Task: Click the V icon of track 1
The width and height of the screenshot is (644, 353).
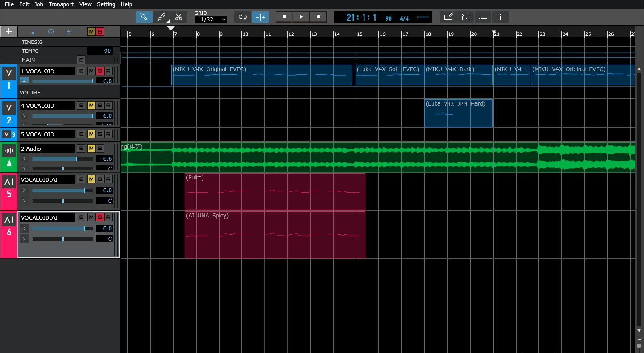Action: [x=8, y=73]
